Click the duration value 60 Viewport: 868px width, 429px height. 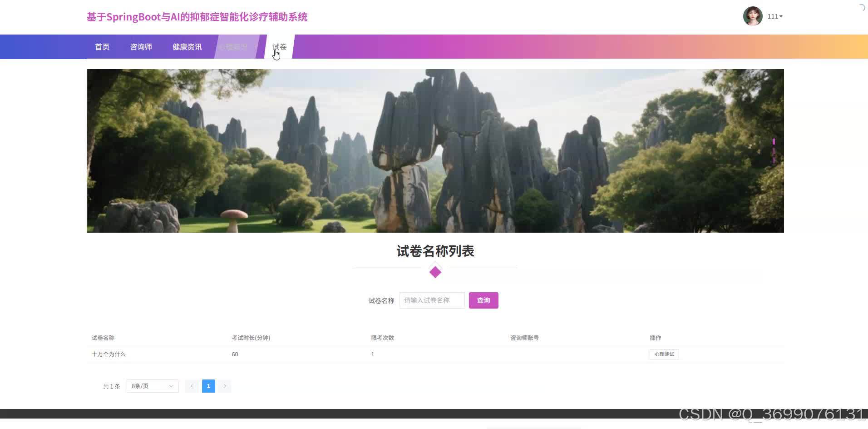[235, 354]
